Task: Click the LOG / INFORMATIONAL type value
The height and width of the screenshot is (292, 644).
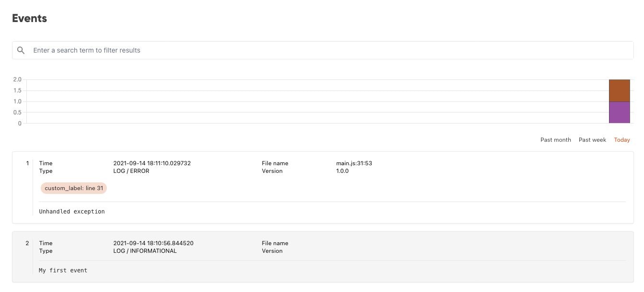Action: pos(145,251)
